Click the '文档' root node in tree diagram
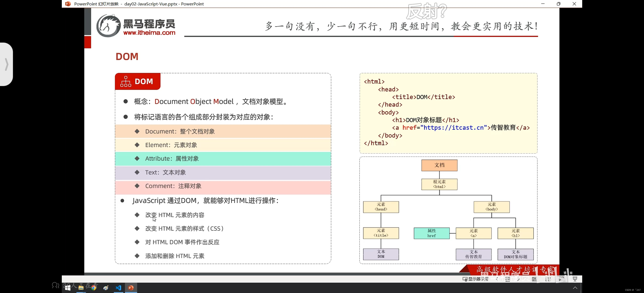Screen dimensions: 644x293 click(439, 165)
